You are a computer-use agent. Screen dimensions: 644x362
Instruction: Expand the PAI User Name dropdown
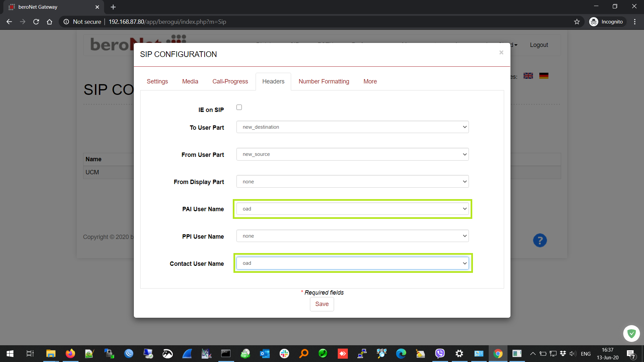(352, 209)
